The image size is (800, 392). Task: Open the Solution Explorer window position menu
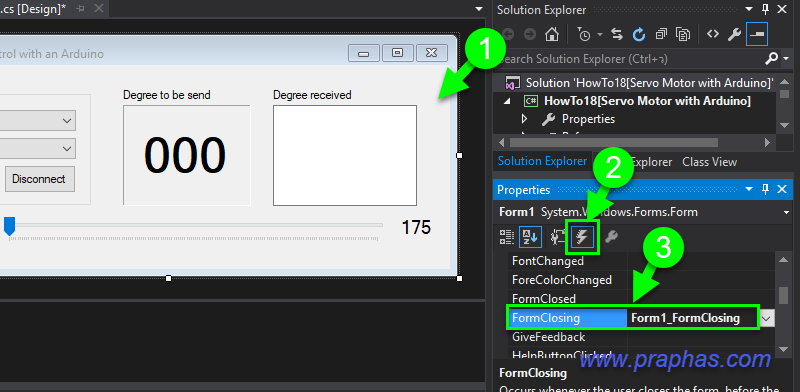(x=749, y=10)
